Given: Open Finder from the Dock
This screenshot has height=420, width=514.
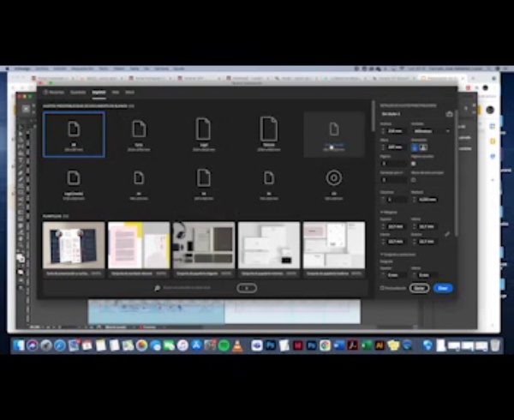Looking at the screenshot, I should pos(19,345).
